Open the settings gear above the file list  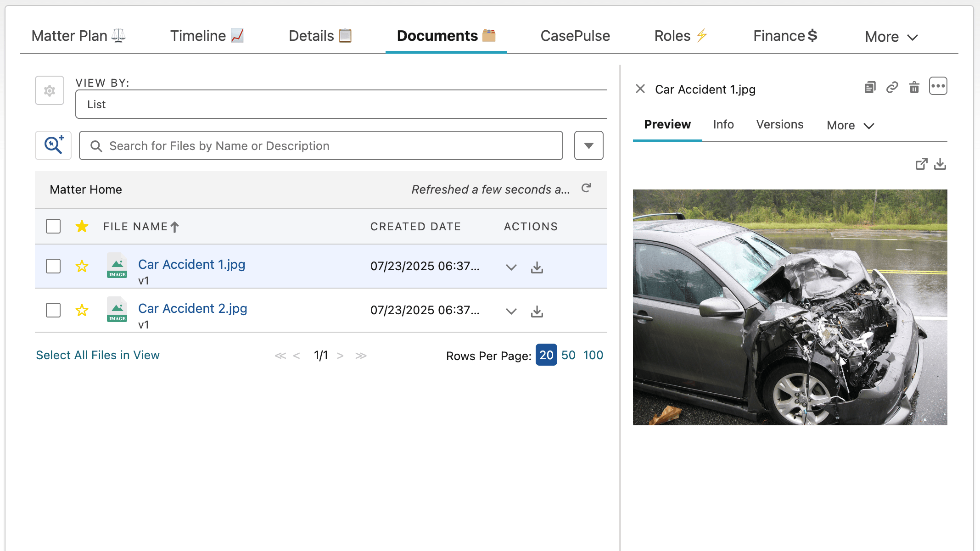[49, 90]
